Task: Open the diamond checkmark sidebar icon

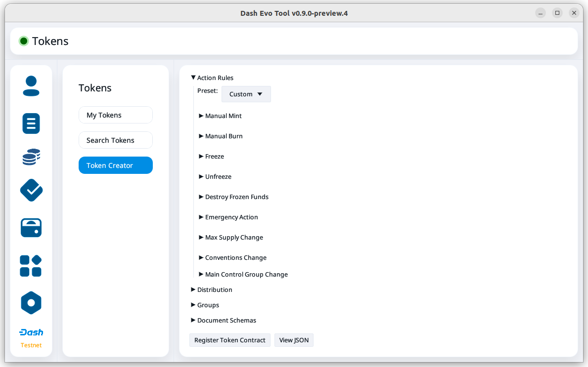Action: pos(31,190)
